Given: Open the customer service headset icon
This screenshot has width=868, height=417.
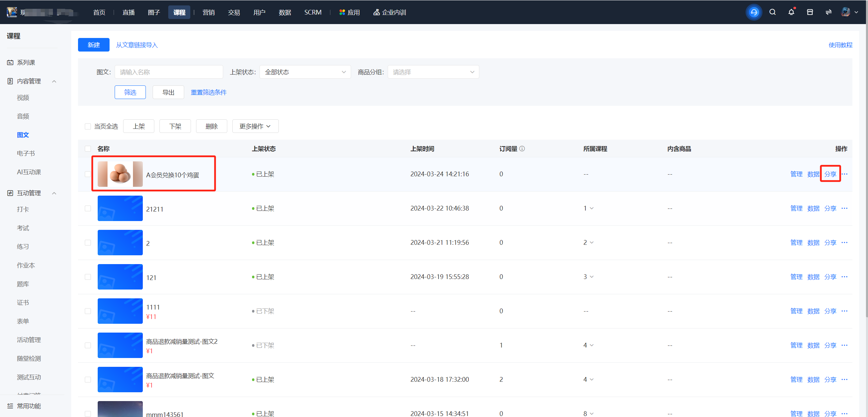Looking at the screenshot, I should (x=754, y=12).
